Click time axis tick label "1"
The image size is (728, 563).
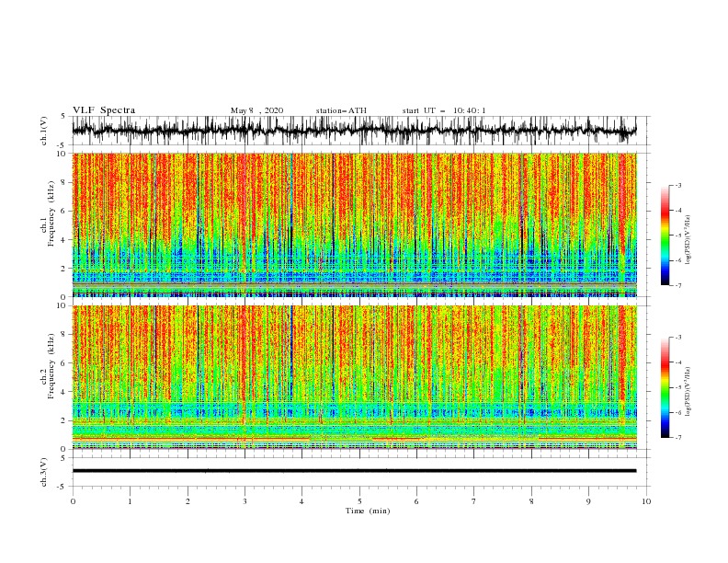130,501
